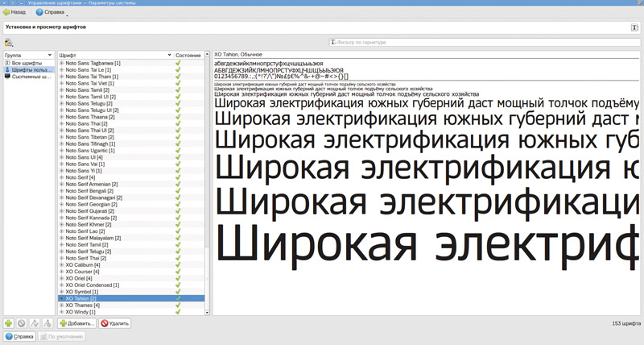Screen dimensions: 644x345
Task: Select the Noto Serif Bengali [2] row
Action: [x=131, y=191]
